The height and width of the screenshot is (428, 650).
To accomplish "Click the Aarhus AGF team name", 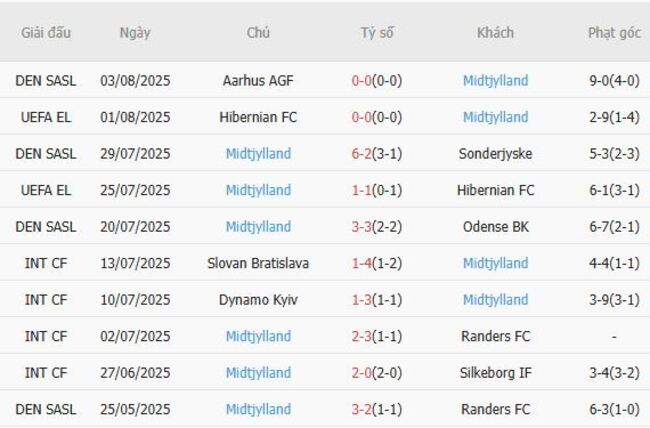I will click(x=258, y=81).
